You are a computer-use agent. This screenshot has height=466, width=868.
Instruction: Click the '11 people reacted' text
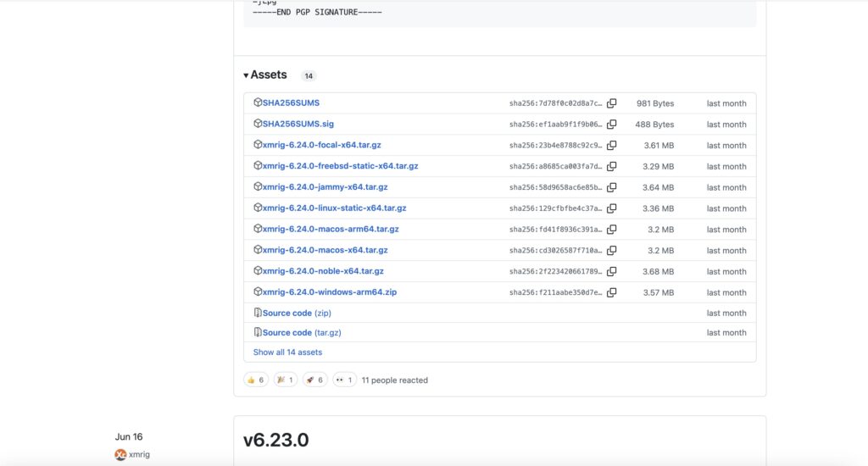tap(395, 380)
